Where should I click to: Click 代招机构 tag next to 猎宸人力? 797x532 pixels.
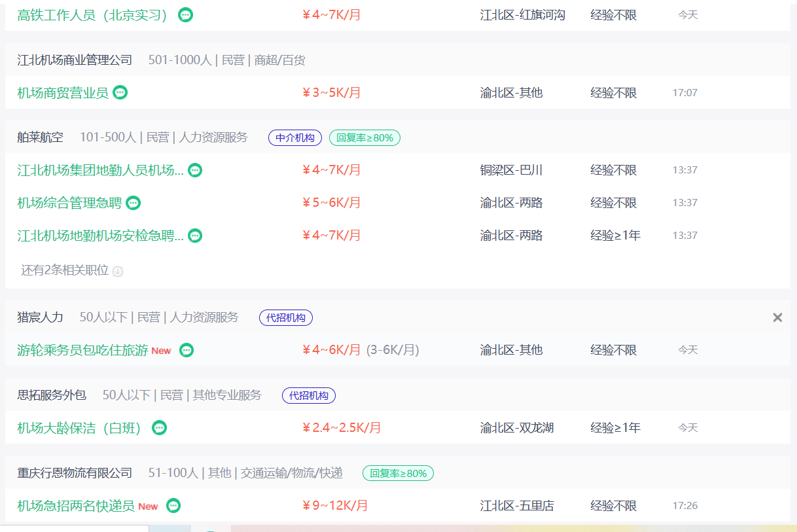(x=285, y=317)
